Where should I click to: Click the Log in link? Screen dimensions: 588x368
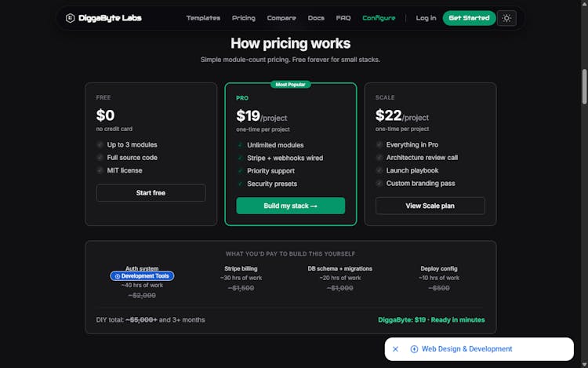(x=426, y=18)
